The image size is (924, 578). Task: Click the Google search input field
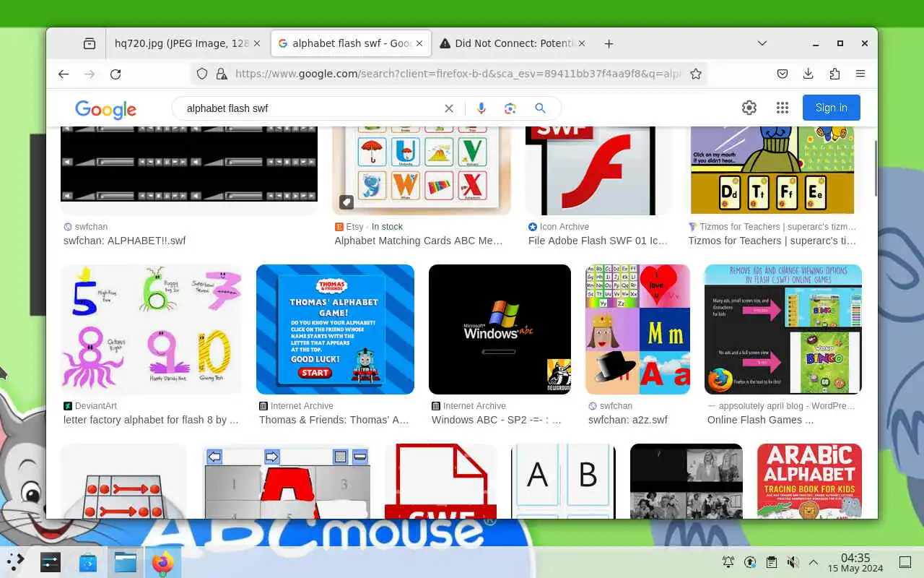coord(310,108)
